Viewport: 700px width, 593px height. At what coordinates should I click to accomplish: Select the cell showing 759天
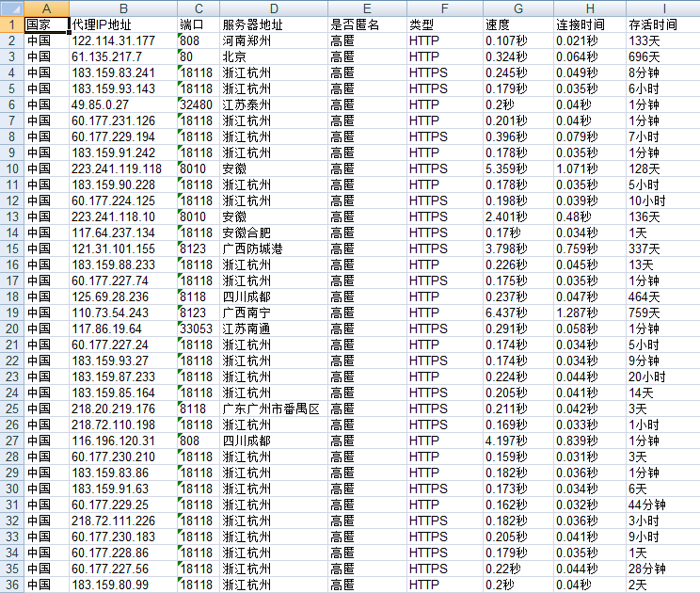(662, 313)
